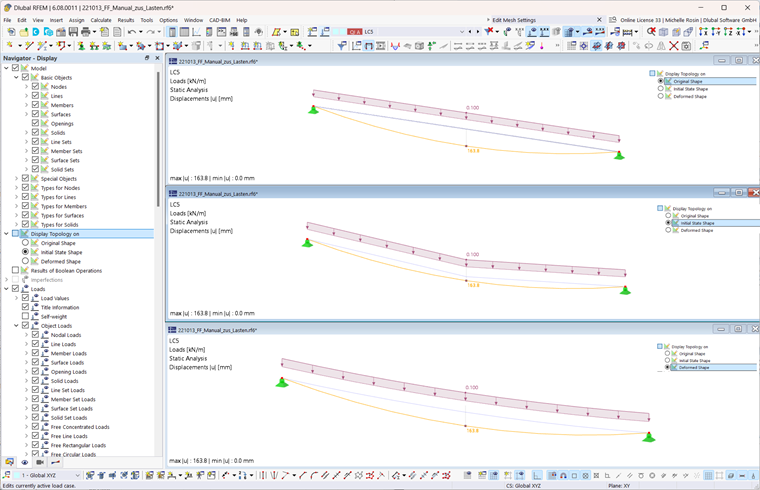This screenshot has width=760, height=490.
Task: Click the Print icon in toolbar
Action: (86, 32)
